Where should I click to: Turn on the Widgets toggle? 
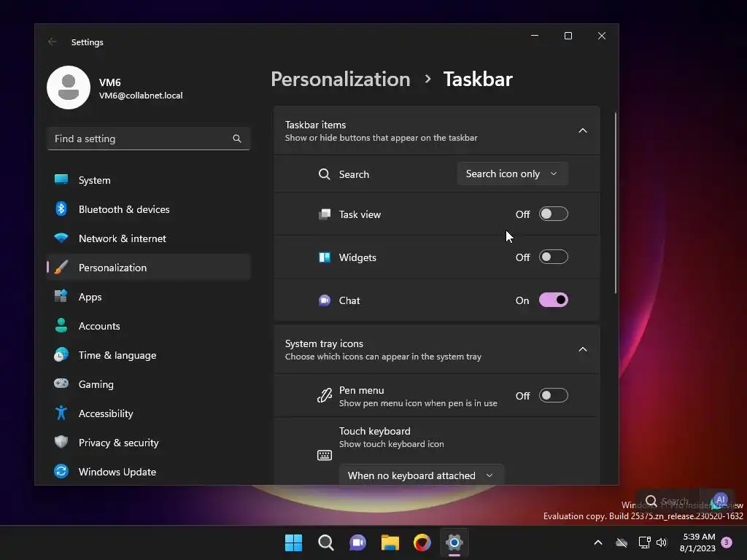[553, 257]
